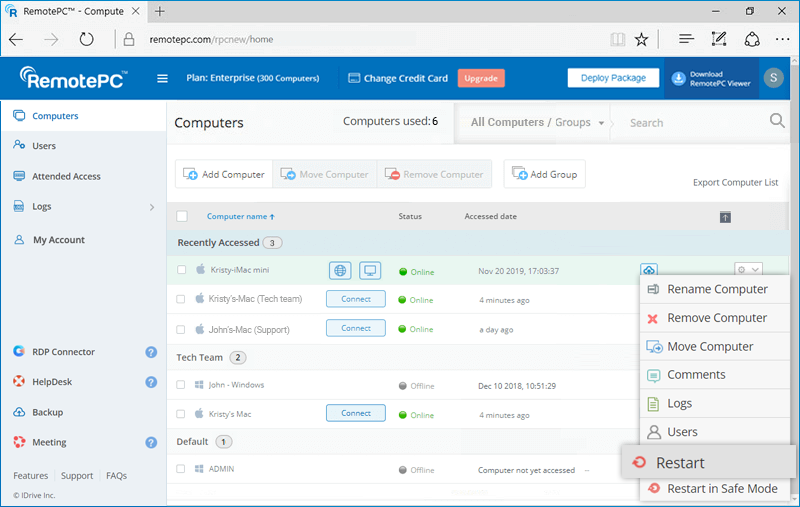Choose Restart in Safe Mode

pos(715,489)
